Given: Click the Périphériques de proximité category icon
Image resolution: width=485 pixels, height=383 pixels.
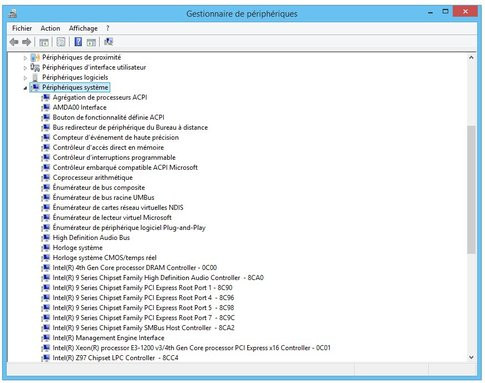Looking at the screenshot, I should pos(35,57).
